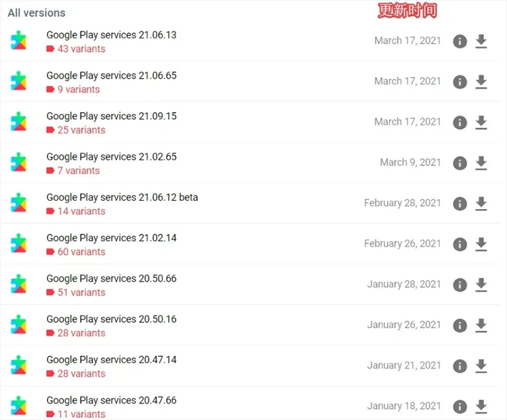The image size is (507, 420).
Task: Open info for Google Play services 20.47.14
Action: [460, 366]
